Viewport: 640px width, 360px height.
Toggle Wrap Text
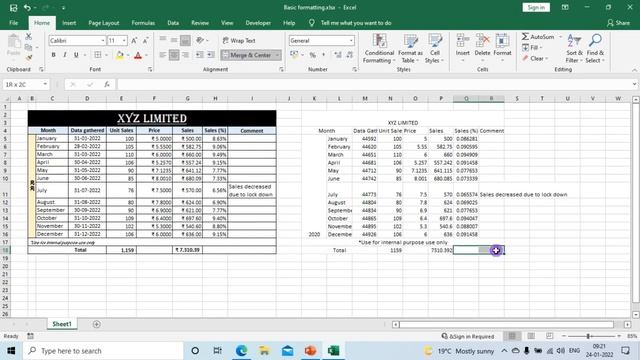tap(239, 40)
